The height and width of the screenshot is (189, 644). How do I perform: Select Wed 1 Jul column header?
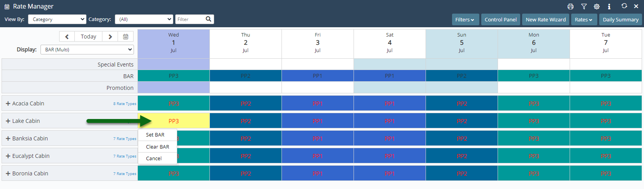(174, 44)
